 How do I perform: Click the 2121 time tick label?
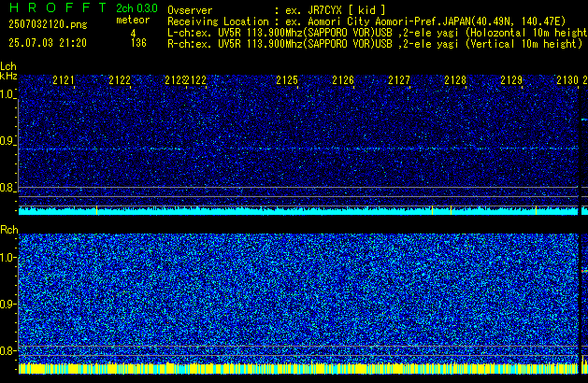(64, 80)
